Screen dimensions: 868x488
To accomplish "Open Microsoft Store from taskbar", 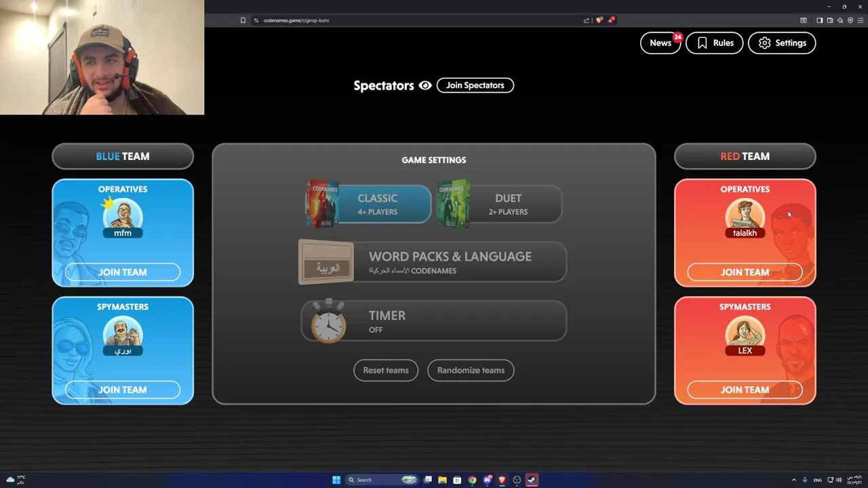I will (x=457, y=480).
